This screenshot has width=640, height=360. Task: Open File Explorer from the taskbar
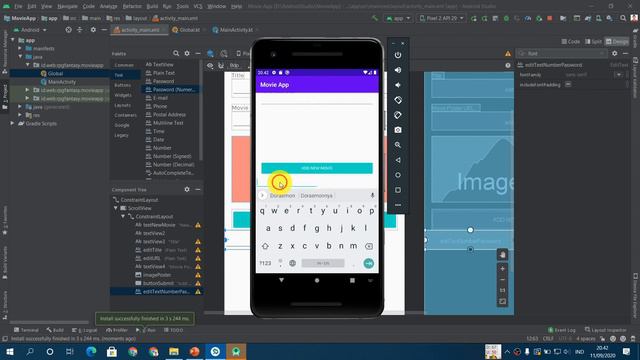pos(174,351)
